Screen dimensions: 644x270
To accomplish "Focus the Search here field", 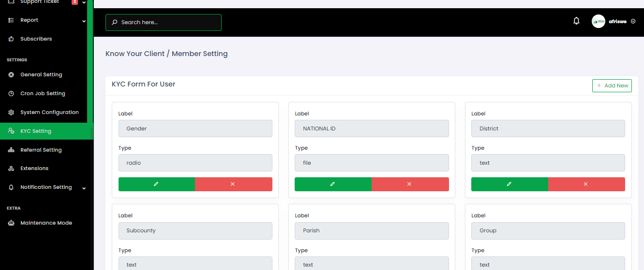I will coord(164,22).
